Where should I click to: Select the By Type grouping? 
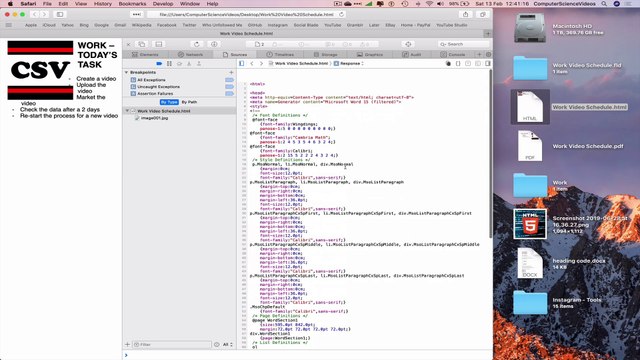(x=169, y=102)
